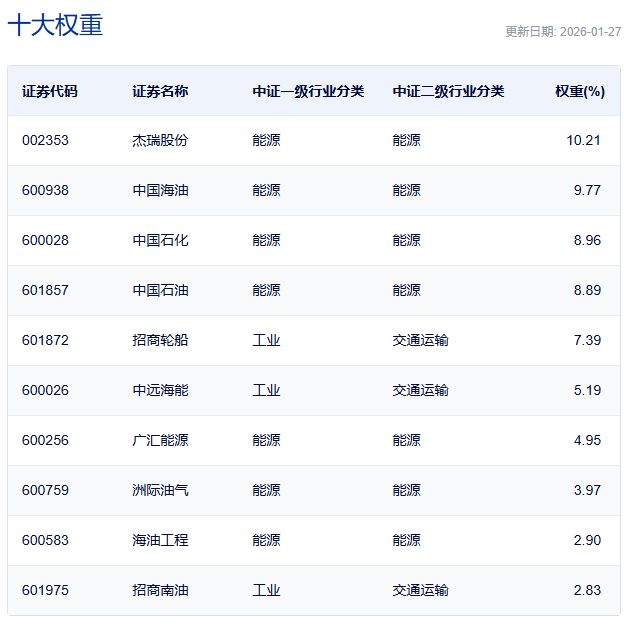Sort by the 权重(%) column header
624x624 pixels.
point(580,91)
